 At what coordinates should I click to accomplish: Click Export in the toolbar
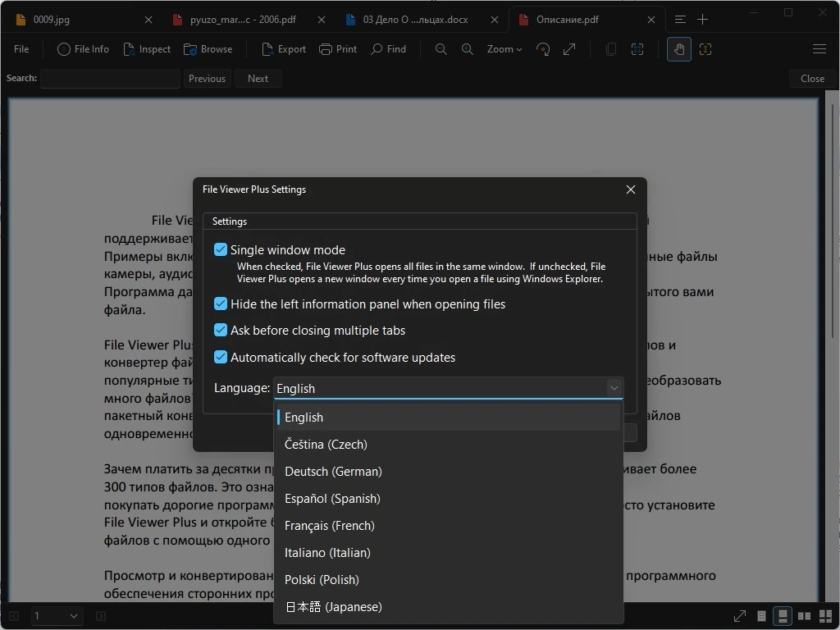[284, 49]
